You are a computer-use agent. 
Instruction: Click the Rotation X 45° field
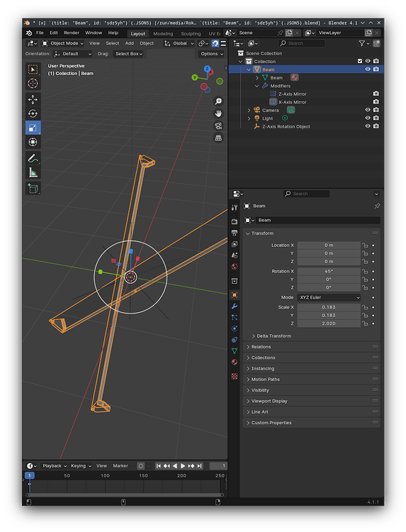(x=329, y=272)
